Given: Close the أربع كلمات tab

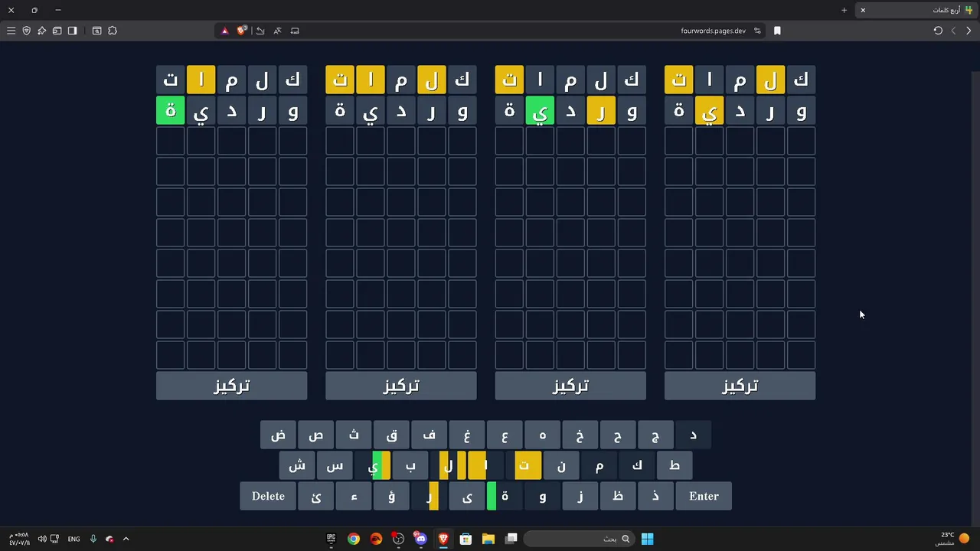Looking at the screenshot, I should click(x=863, y=10).
